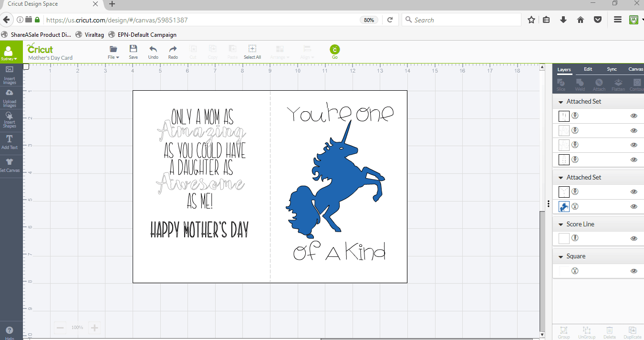Hide the Square layer
Viewport: 644px width, 340px height.
[x=634, y=271]
